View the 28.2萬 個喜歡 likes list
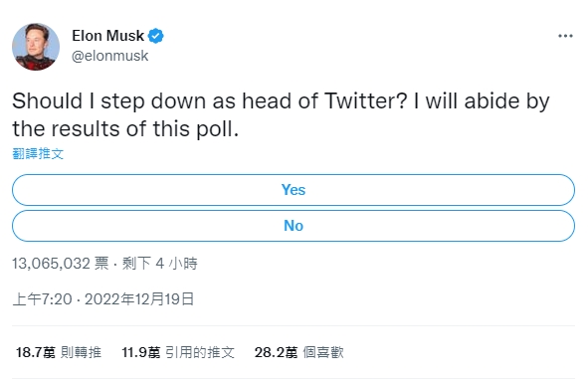588x381 pixels. pyautogui.click(x=298, y=352)
